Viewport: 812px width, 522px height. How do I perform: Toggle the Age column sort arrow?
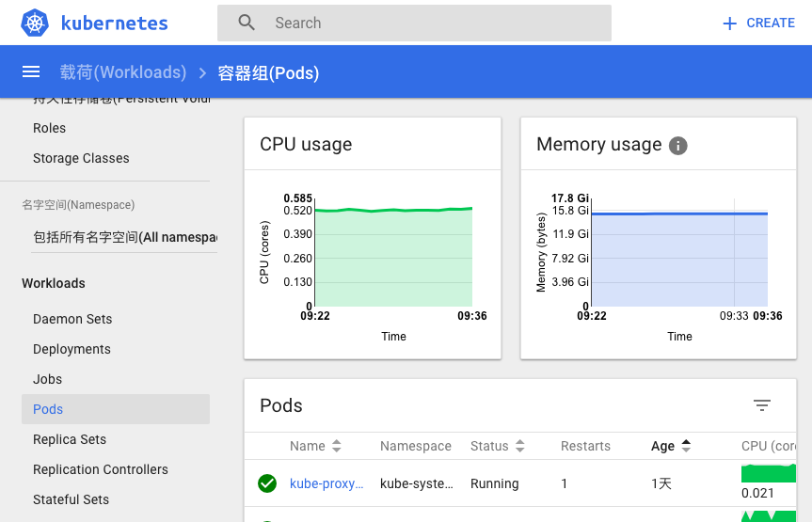[686, 446]
